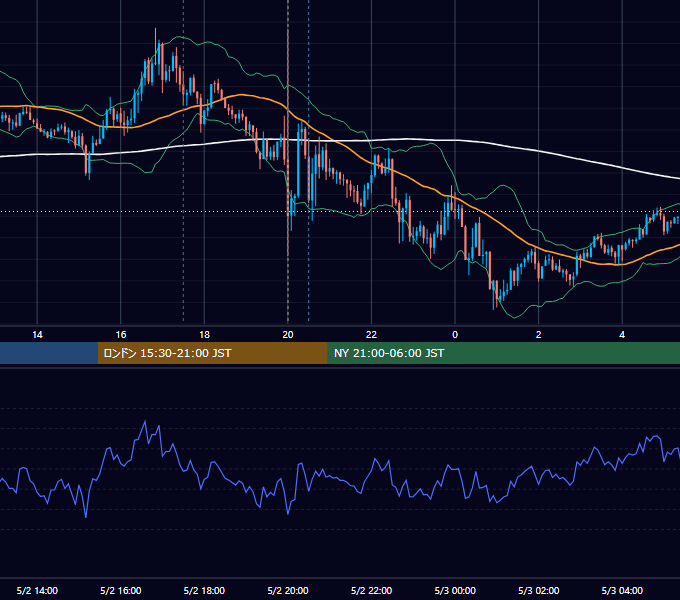The width and height of the screenshot is (680, 600).
Task: Click the 22 hour axis label
Action: click(x=371, y=335)
